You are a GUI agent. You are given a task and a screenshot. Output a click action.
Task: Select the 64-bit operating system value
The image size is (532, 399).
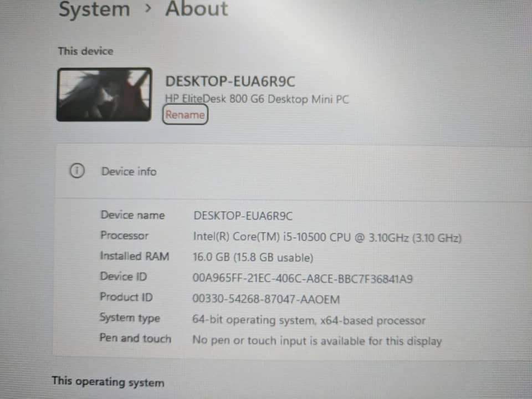pyautogui.click(x=309, y=320)
